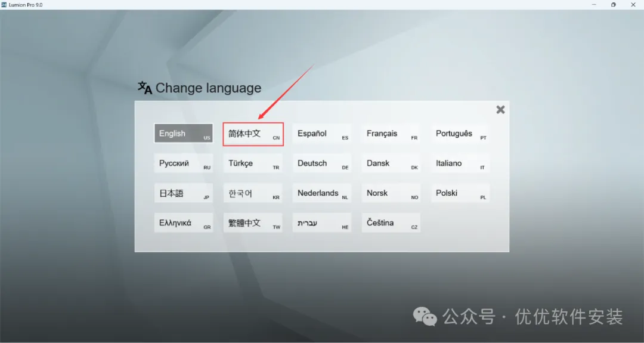
Task: Set language to Nederlands
Action: pyautogui.click(x=321, y=193)
